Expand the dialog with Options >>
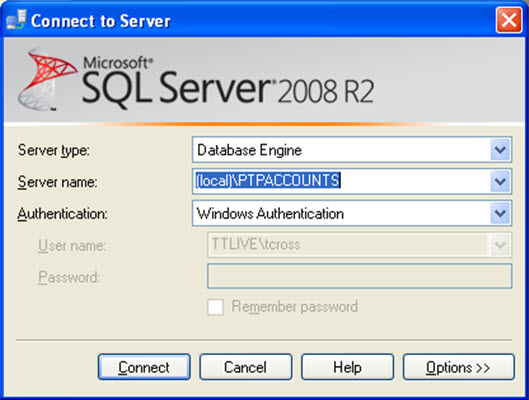This screenshot has height=400, width=529. (459, 367)
